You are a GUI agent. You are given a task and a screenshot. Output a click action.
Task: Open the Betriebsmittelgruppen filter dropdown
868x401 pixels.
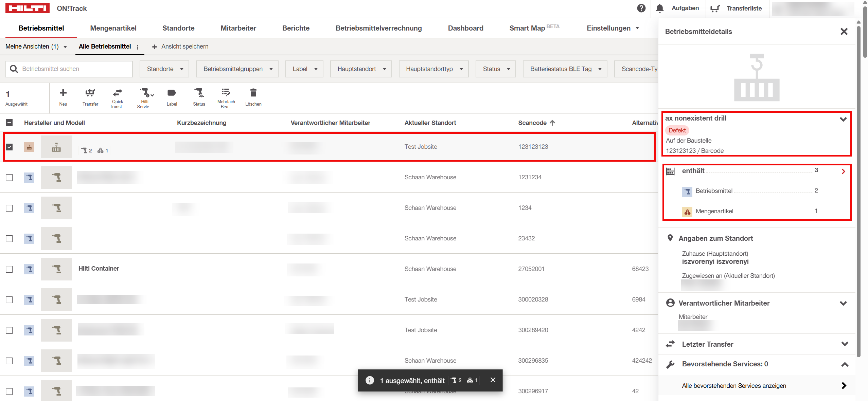237,69
